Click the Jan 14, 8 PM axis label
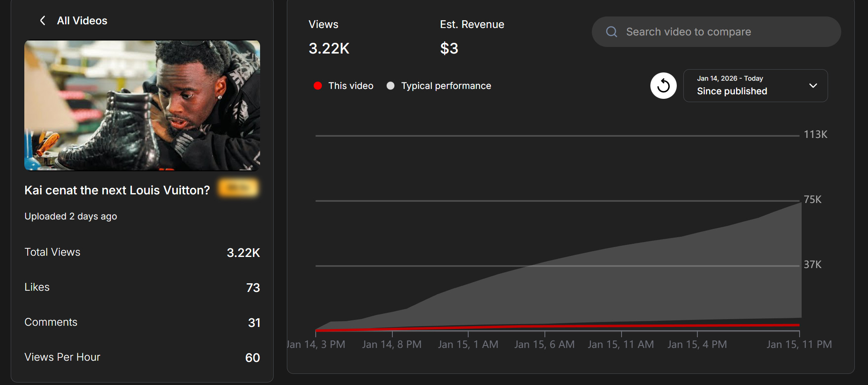The image size is (868, 385). (x=392, y=345)
